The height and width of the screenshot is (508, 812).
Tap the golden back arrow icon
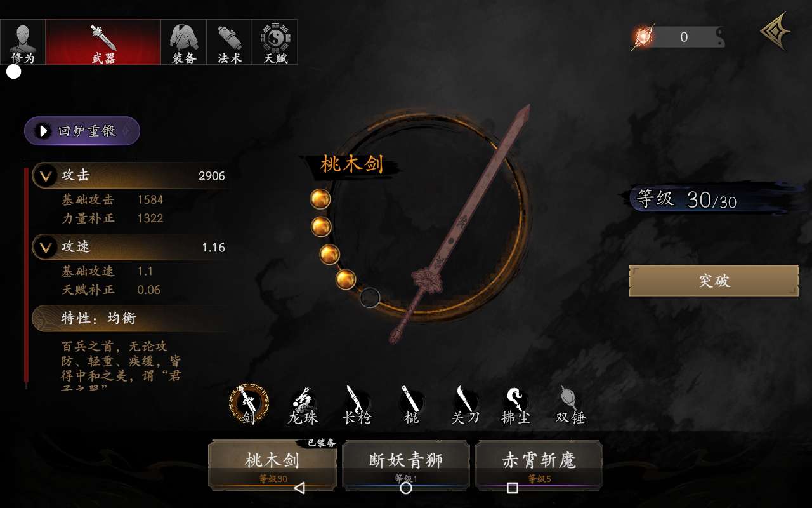(x=775, y=30)
